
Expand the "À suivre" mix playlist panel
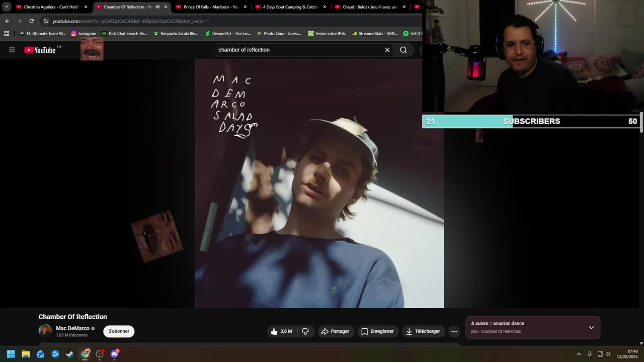(x=591, y=327)
